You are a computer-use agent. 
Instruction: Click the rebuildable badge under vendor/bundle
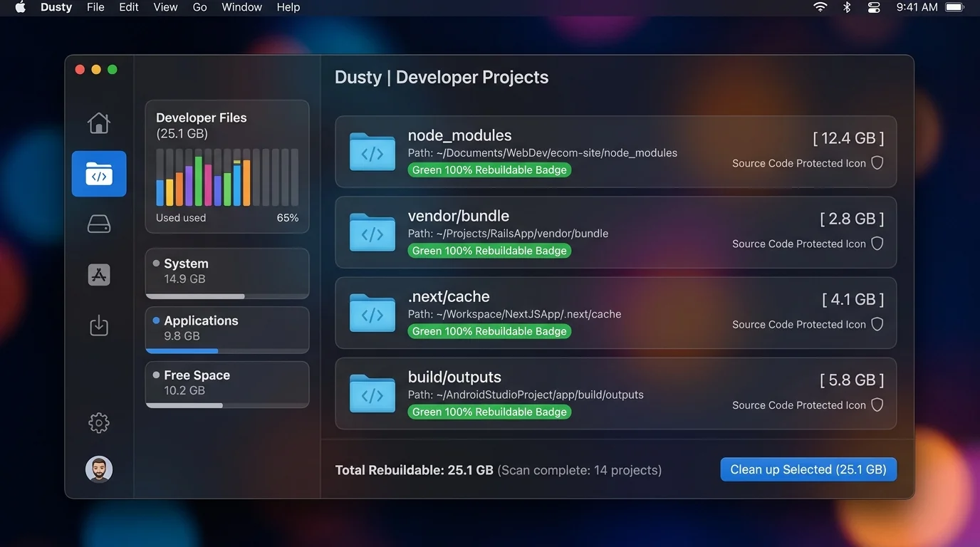[489, 251]
